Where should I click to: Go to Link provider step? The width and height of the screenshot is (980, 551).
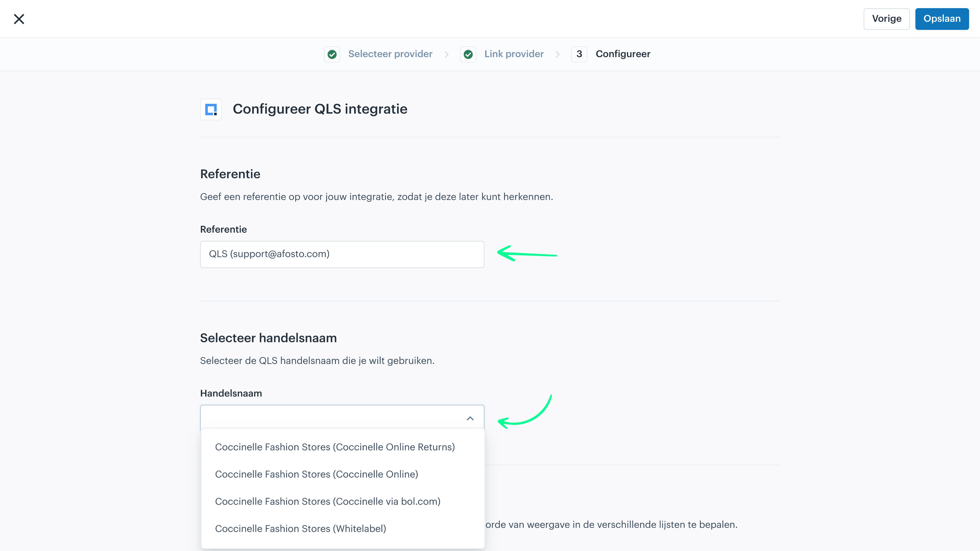click(514, 54)
